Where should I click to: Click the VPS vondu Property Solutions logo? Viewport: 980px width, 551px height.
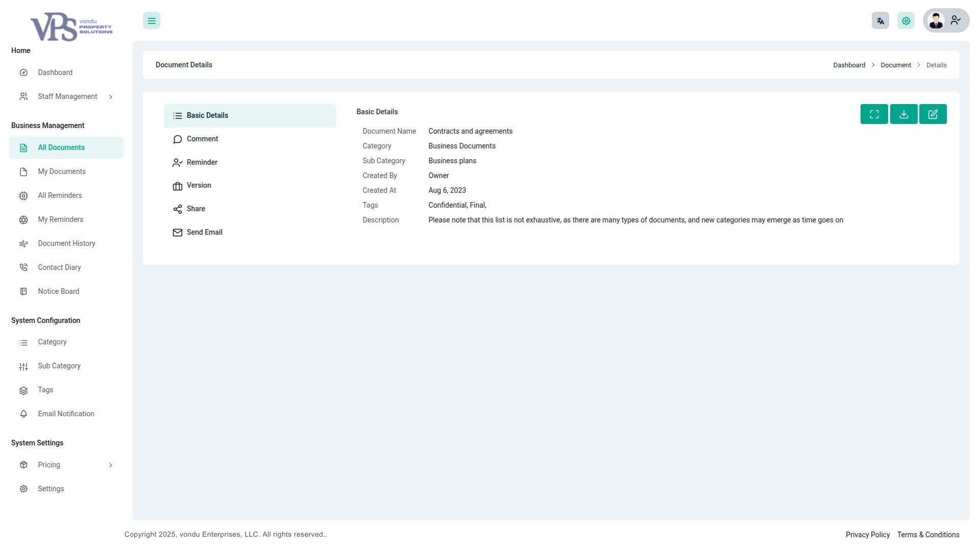(71, 27)
